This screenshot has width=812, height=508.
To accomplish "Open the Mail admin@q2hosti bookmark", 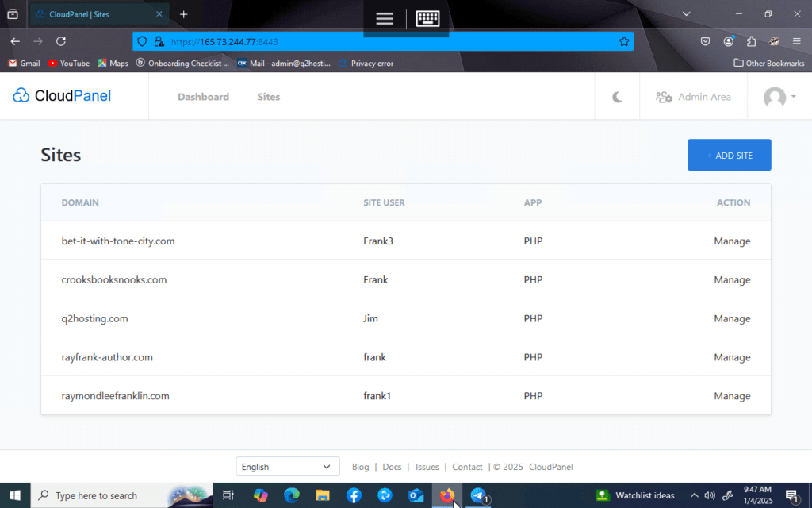I will tap(284, 63).
